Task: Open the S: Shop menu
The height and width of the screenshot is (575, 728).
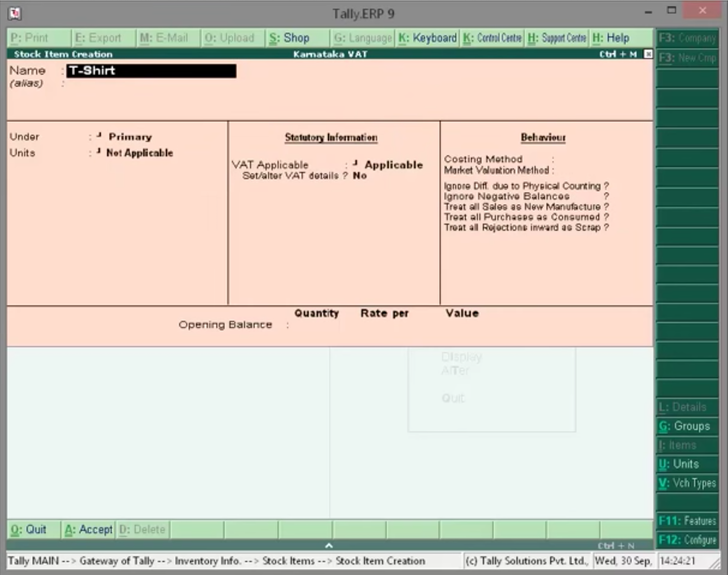Action: point(298,38)
